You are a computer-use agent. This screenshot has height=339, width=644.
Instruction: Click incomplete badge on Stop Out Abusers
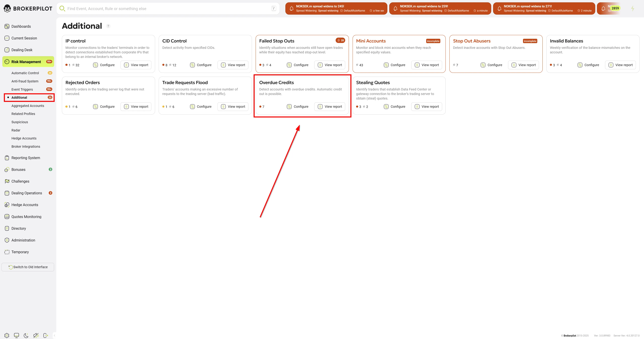click(530, 41)
